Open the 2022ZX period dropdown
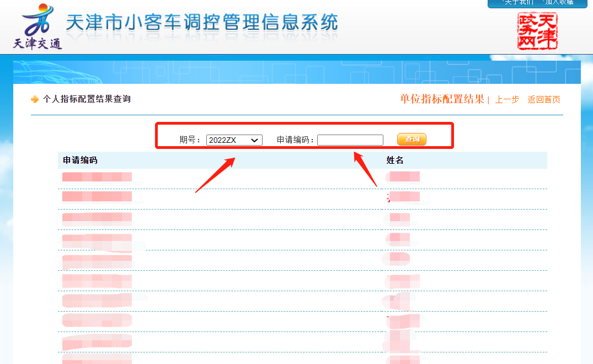 pos(234,140)
